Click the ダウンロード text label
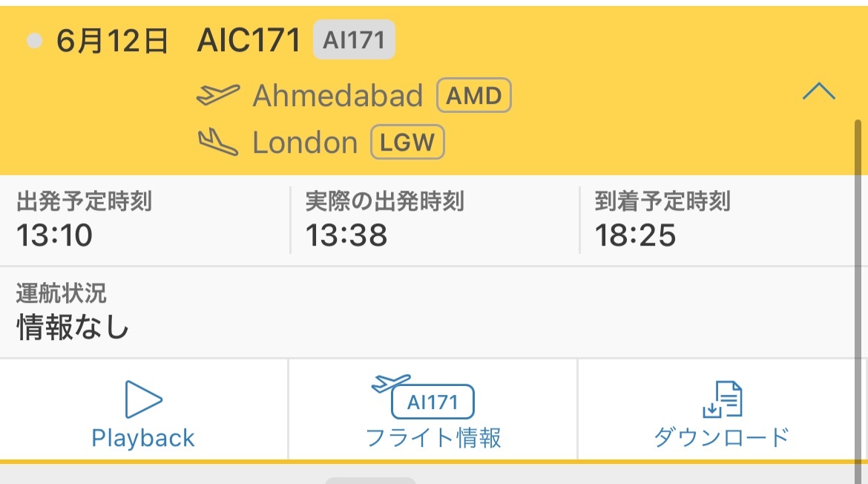Viewport: 868px width, 484px height. [x=722, y=437]
